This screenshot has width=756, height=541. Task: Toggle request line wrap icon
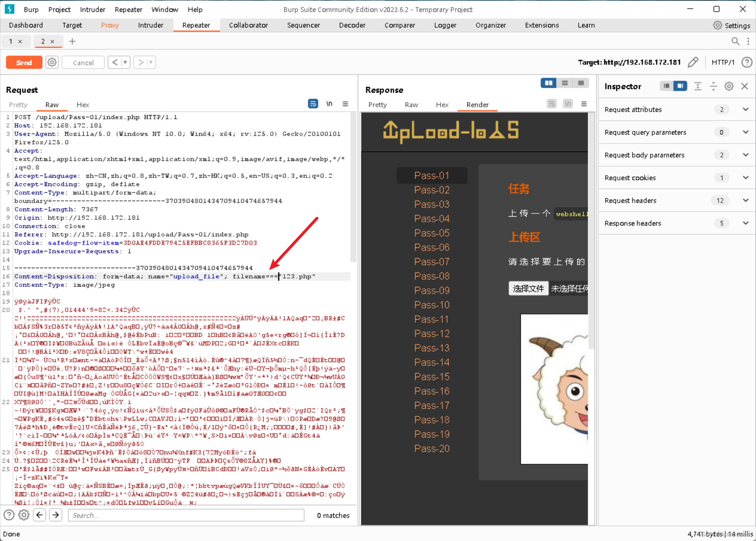coord(313,104)
